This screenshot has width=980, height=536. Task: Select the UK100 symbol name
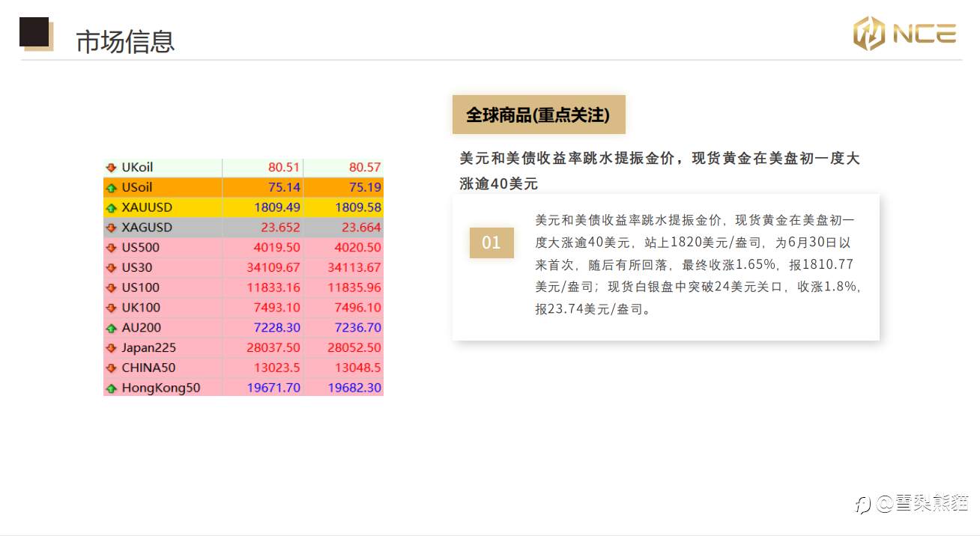[141, 308]
